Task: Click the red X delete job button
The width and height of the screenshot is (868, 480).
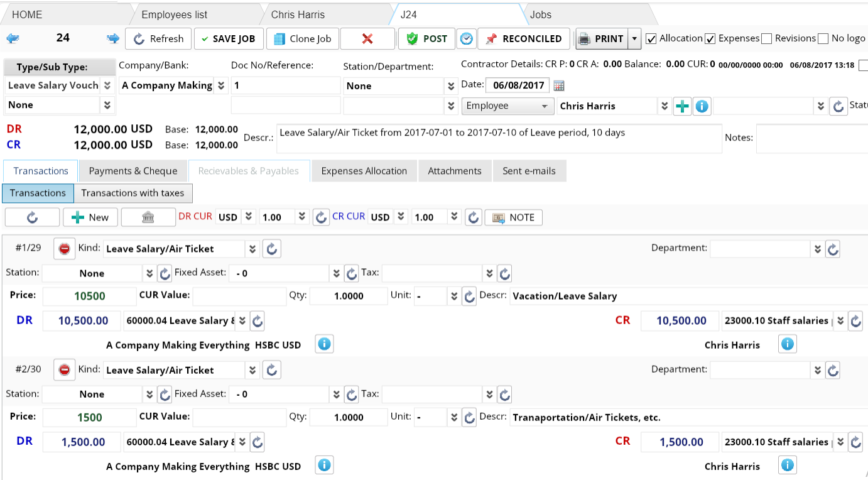Action: pyautogui.click(x=367, y=39)
